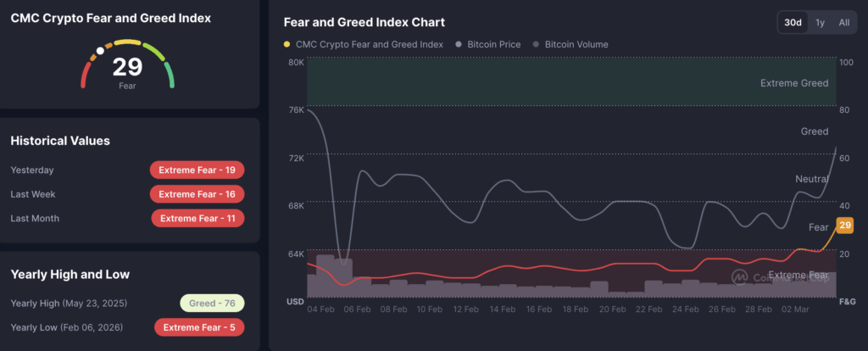This screenshot has width=868, height=351.
Task: Click Last Week's Extreme Fear - 16 badge
Action: coord(197,194)
